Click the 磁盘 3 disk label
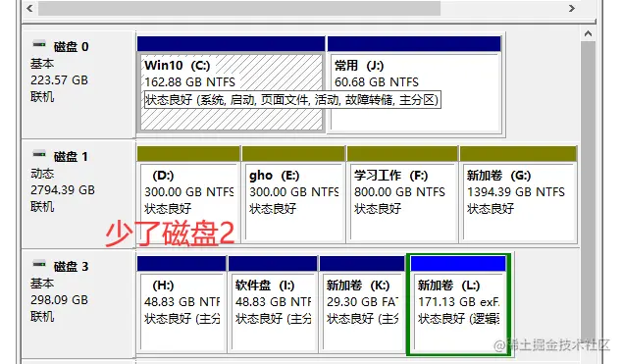This screenshot has width=622, height=364. [71, 267]
